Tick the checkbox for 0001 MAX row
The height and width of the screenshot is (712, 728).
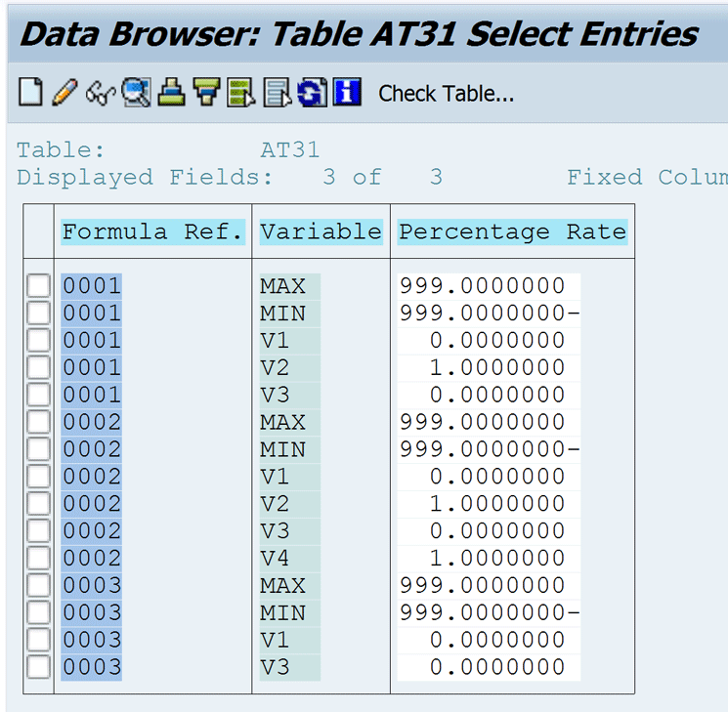click(38, 285)
